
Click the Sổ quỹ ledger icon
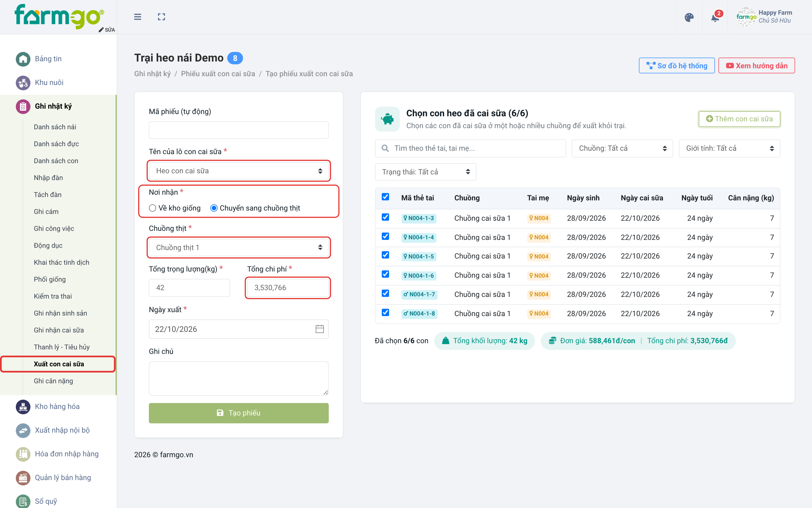[x=23, y=501]
